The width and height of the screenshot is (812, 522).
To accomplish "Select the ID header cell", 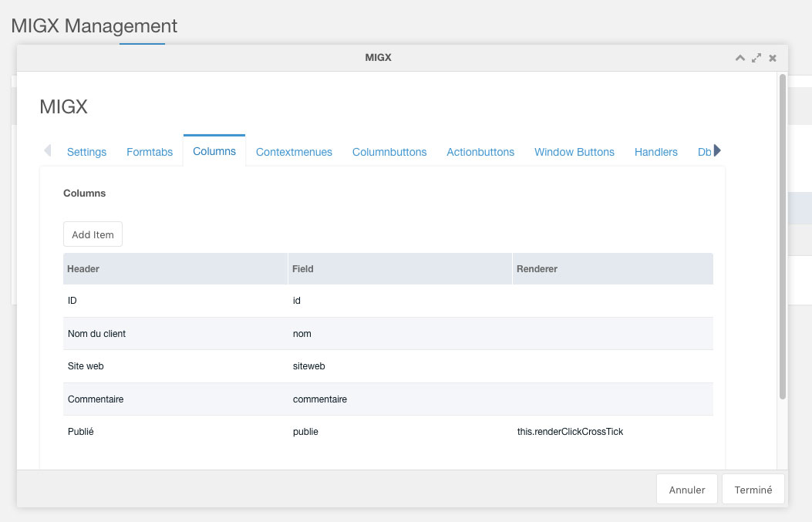I will click(175, 301).
